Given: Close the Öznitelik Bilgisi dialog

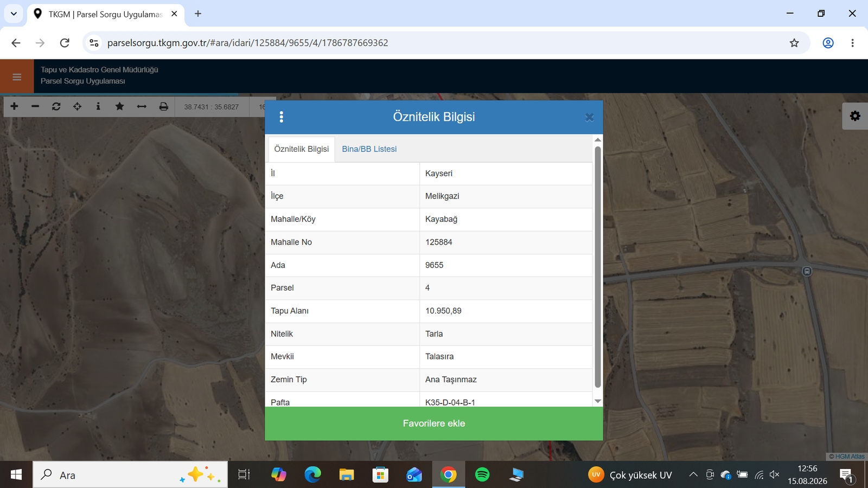Looking at the screenshot, I should coord(590,117).
